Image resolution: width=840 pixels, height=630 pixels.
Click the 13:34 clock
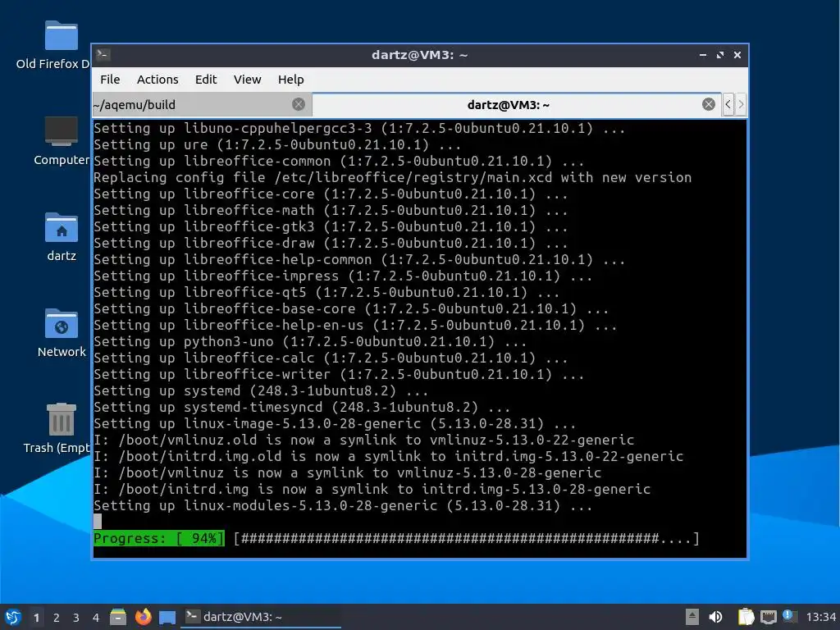(820, 617)
